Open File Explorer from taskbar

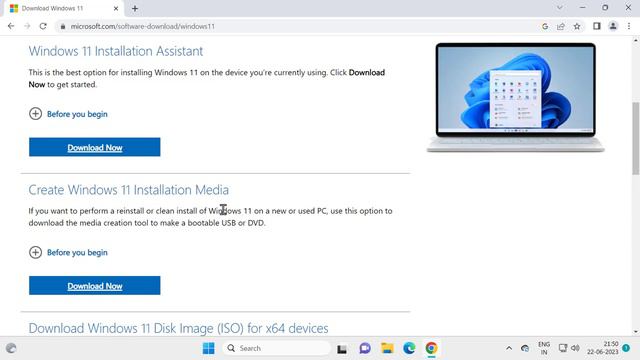coord(387,348)
